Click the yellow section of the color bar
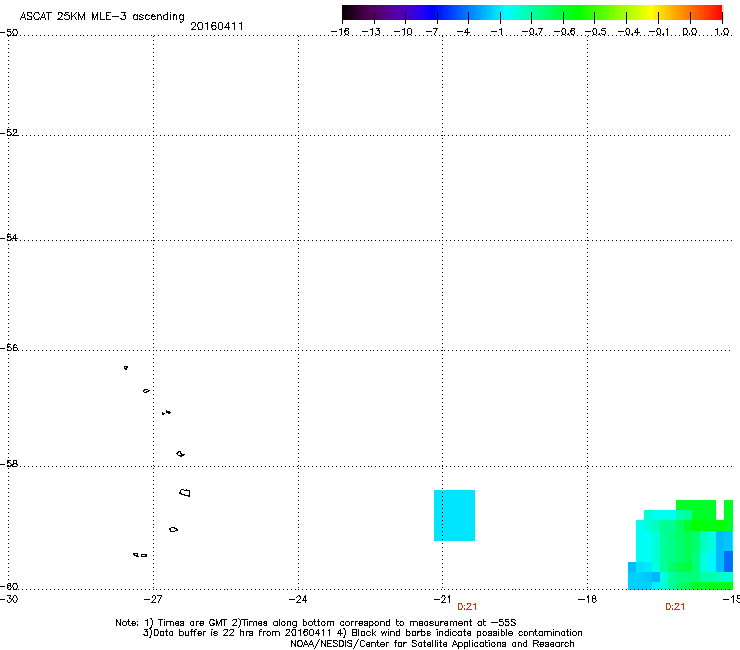The width and height of the screenshot is (740, 650). coord(650,12)
